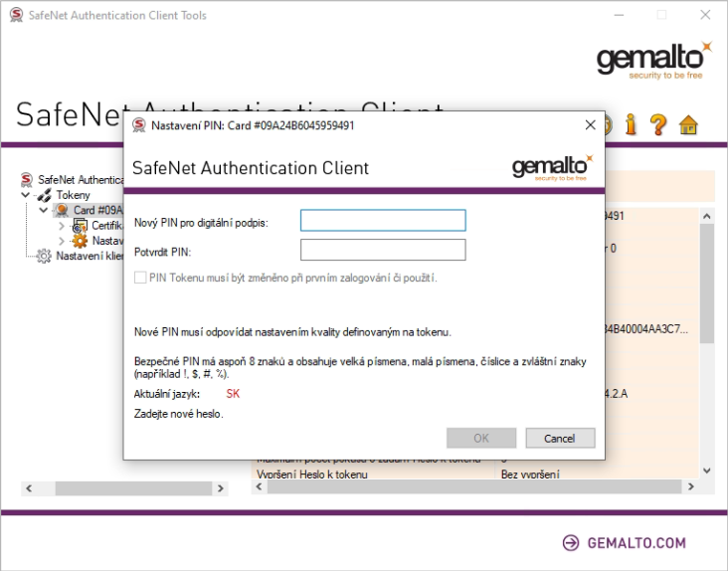This screenshot has height=571, width=728.
Task: Select the Nastavení klienta tree item label
Action: [90, 256]
